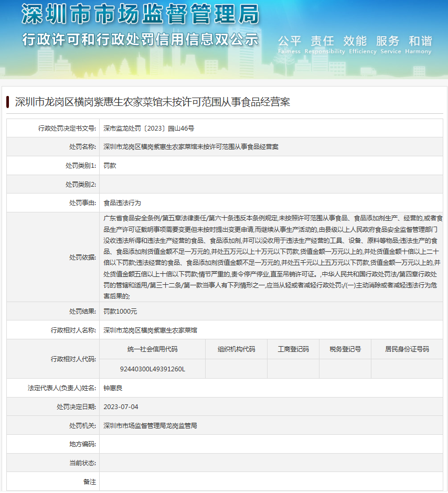The image size is (448, 493).
Task: Click the case title heading below the banner
Action: click(152, 101)
